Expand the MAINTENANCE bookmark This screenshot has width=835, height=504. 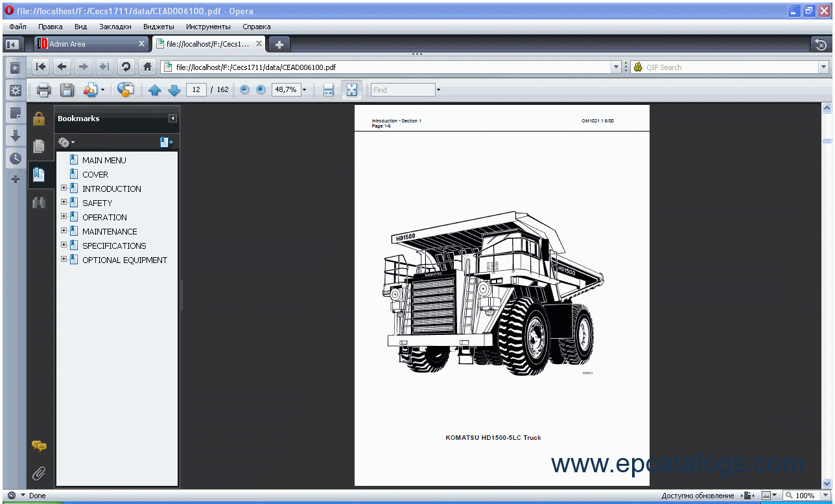point(64,231)
